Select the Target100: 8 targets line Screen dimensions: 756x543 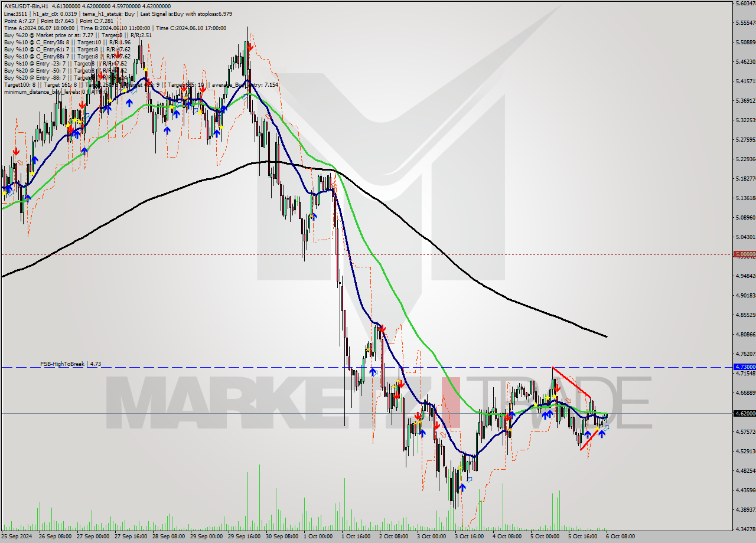(141, 85)
